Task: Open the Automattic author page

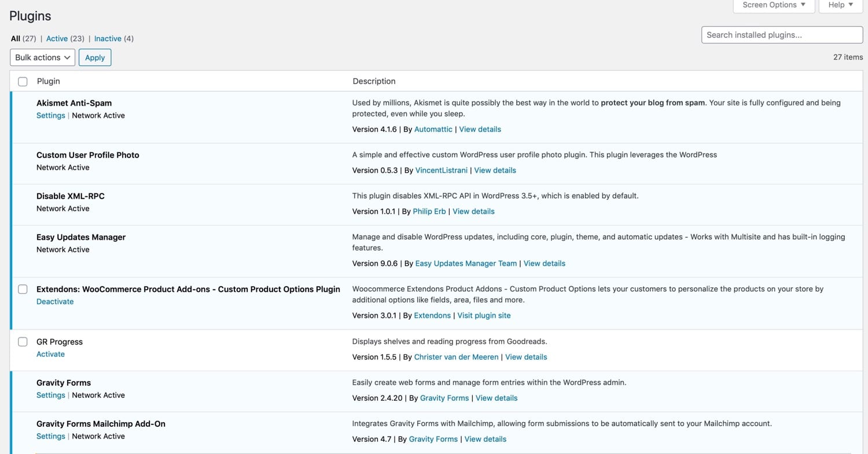Action: pyautogui.click(x=433, y=129)
